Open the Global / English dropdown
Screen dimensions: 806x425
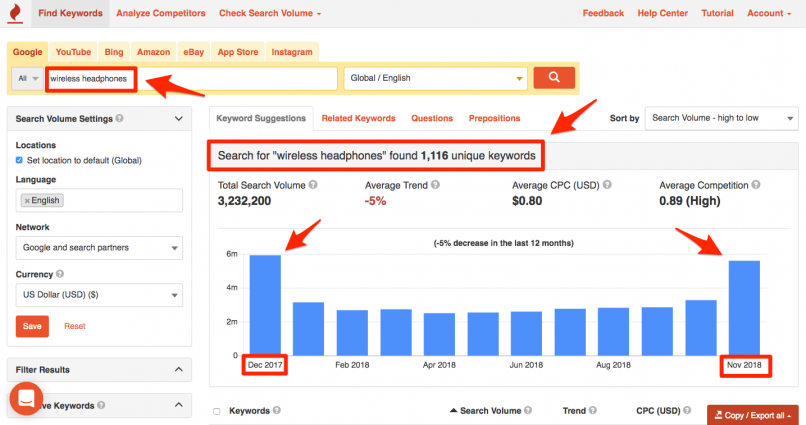tap(435, 79)
